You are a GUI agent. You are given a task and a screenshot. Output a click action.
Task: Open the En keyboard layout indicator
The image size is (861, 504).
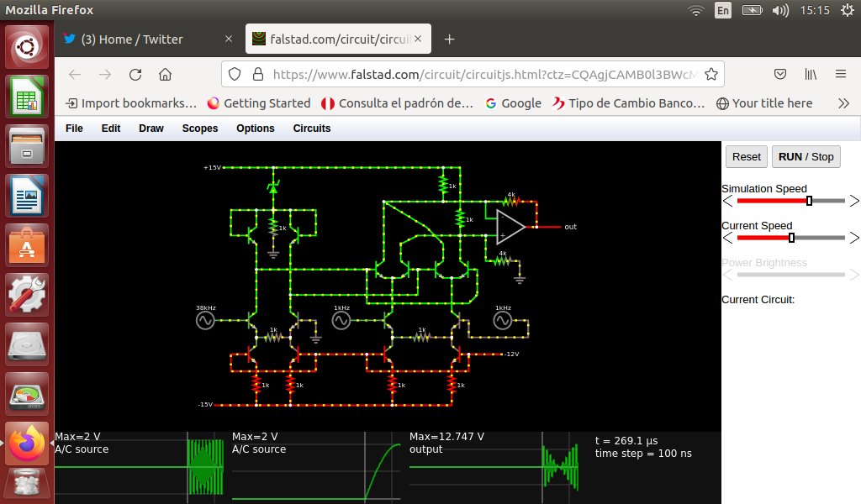pos(722,10)
